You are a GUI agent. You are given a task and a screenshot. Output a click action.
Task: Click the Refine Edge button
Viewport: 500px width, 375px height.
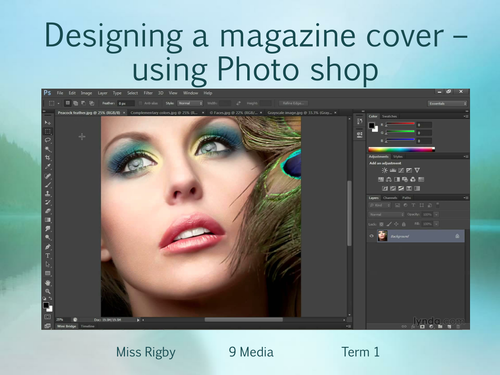point(293,103)
